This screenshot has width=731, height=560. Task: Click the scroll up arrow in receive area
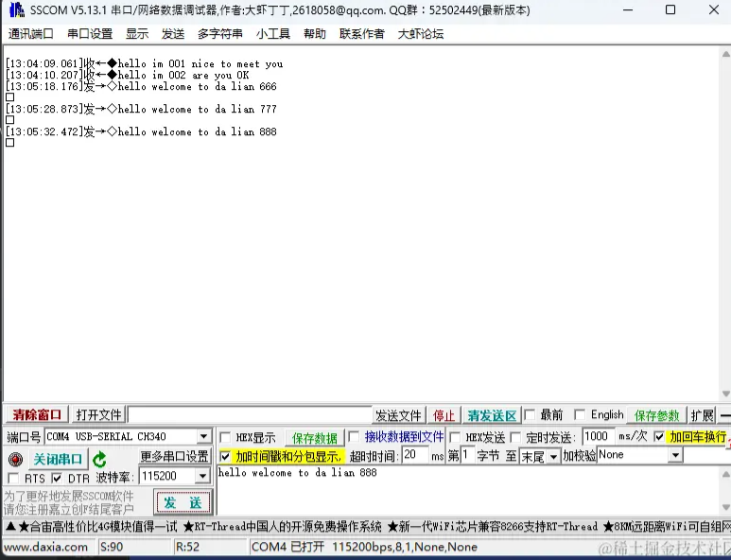coord(724,56)
